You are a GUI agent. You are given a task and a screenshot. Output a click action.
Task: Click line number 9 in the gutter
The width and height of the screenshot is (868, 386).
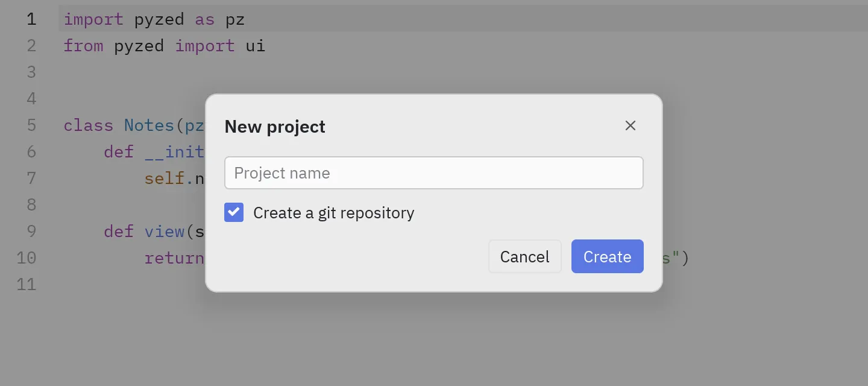tap(31, 231)
